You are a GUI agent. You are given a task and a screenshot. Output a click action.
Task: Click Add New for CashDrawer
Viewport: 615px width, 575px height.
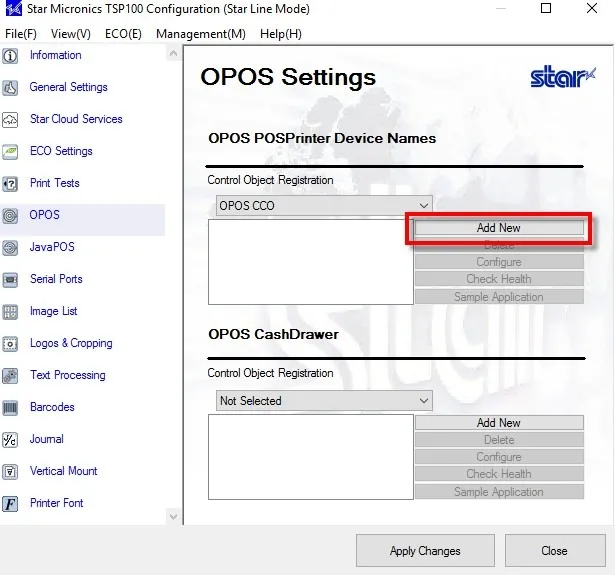tap(499, 423)
